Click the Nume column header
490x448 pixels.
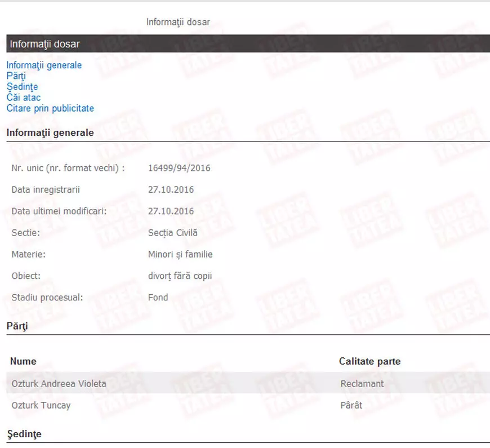coord(23,361)
